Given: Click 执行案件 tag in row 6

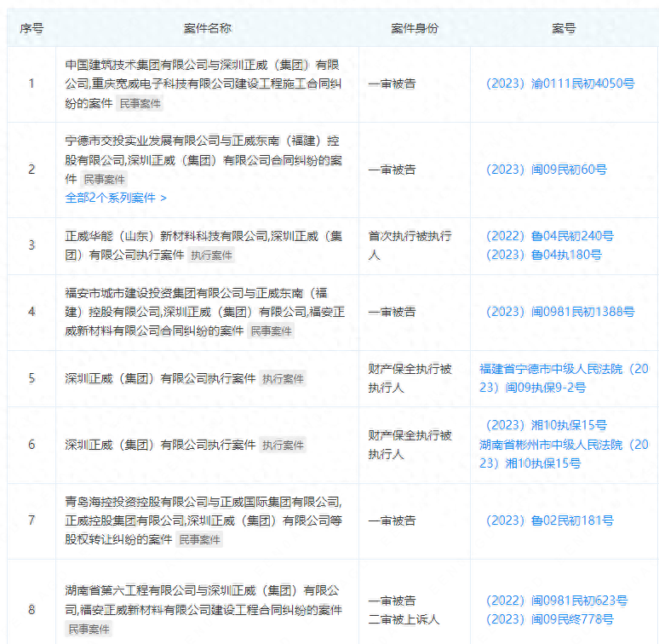Looking at the screenshot, I should coord(283,446).
